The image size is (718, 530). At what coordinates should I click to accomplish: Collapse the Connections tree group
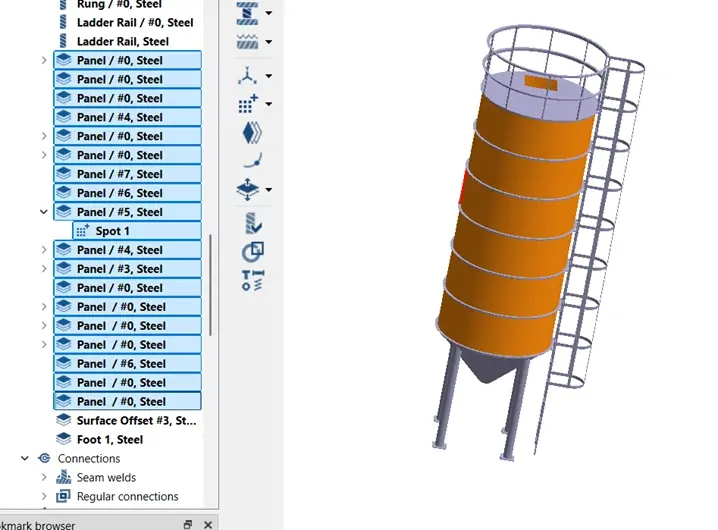pyautogui.click(x=25, y=459)
